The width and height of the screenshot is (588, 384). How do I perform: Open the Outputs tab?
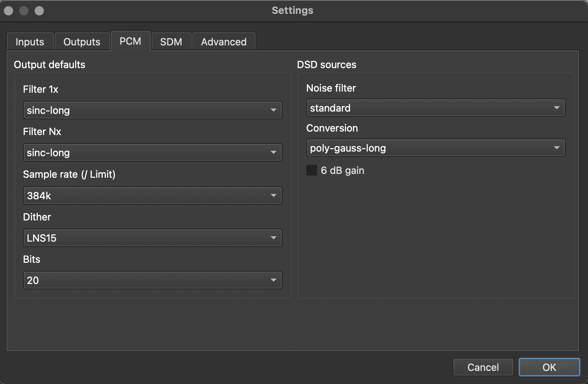82,42
